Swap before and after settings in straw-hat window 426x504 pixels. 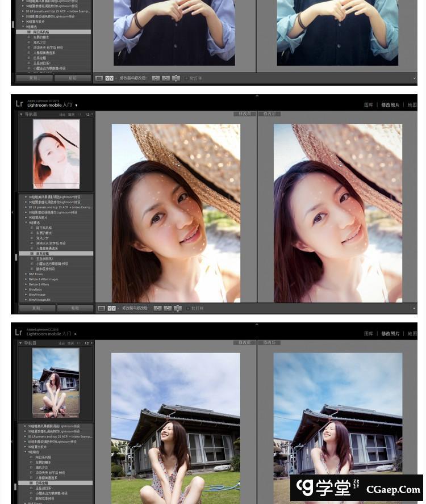(x=177, y=308)
